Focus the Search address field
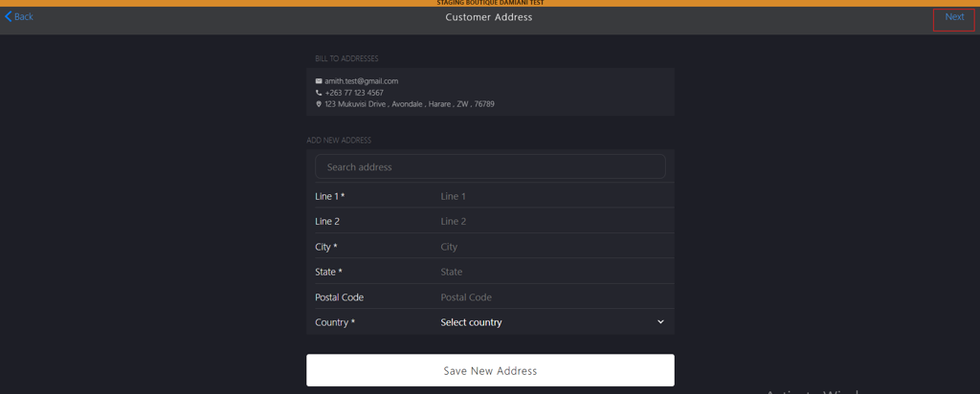This screenshot has height=394, width=980. [x=490, y=166]
